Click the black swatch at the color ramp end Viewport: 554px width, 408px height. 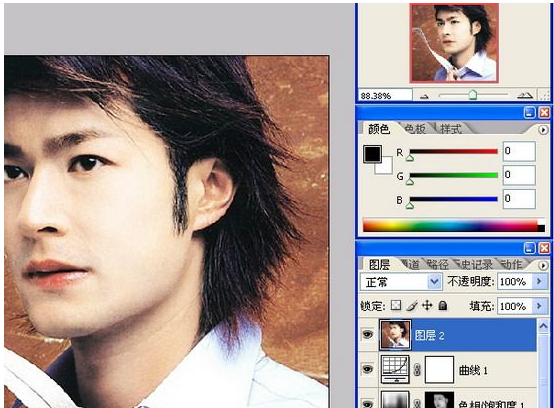(x=541, y=229)
